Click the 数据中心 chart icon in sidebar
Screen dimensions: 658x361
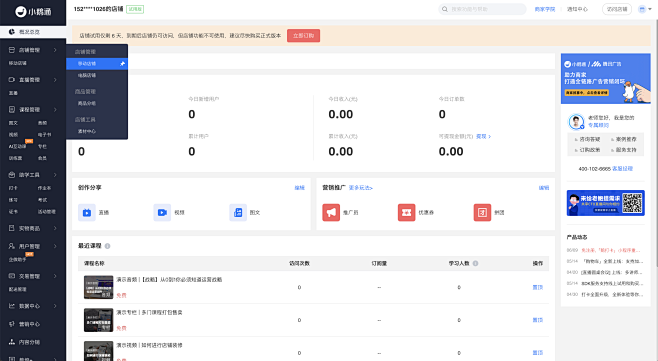click(12, 306)
